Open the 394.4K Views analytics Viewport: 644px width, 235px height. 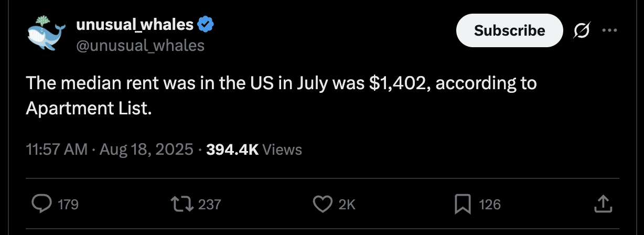coord(254,149)
